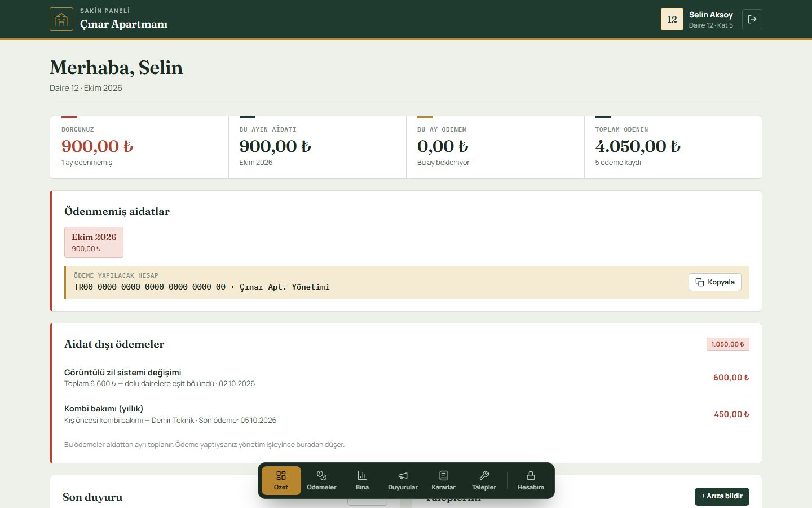Copy the IBAN with Kopyala button
Image resolution: width=812 pixels, height=508 pixels.
tap(715, 282)
